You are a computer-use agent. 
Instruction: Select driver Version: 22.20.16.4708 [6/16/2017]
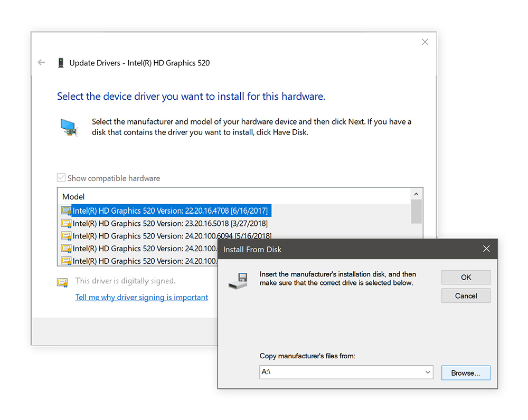click(x=170, y=211)
